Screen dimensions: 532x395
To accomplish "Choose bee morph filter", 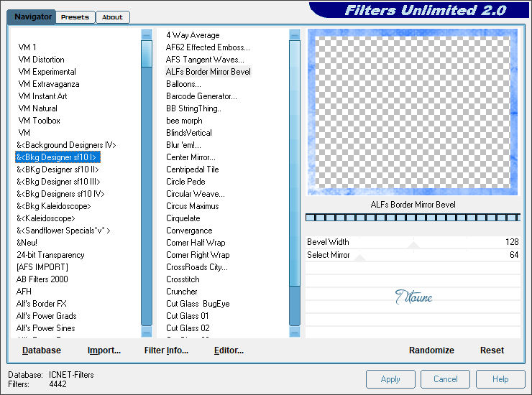I will tap(184, 121).
